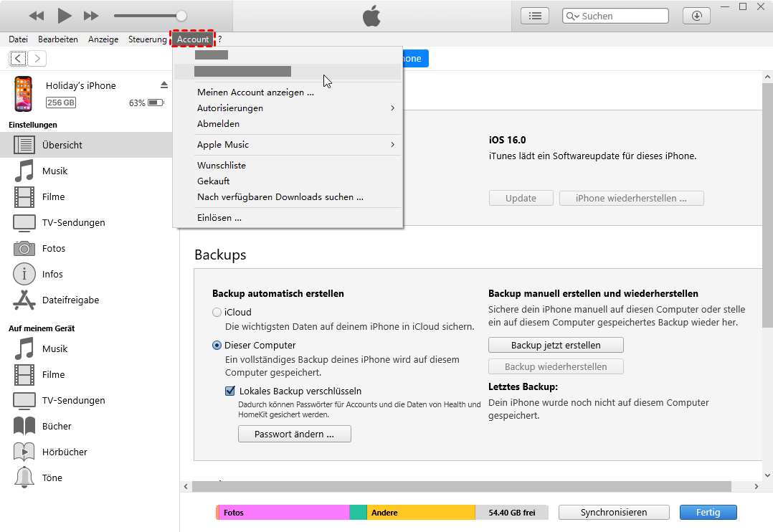Open the downloads arrow icon
The image size is (773, 532).
696,16
